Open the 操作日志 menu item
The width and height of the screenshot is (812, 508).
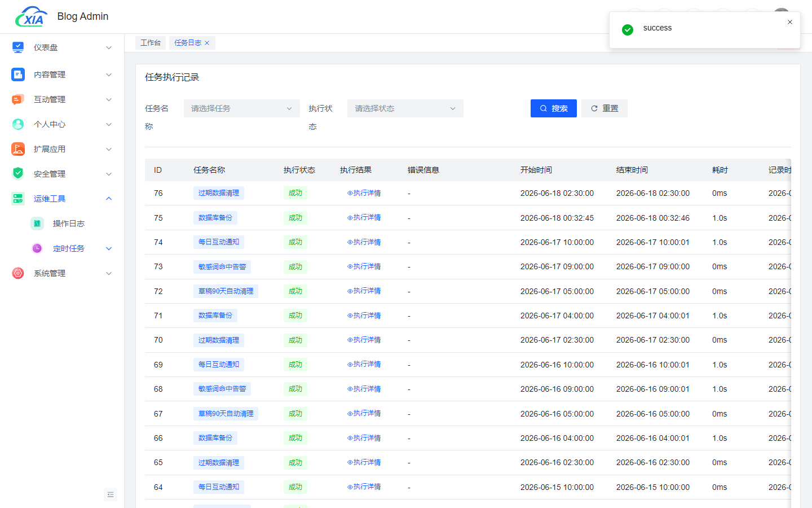[69, 224]
